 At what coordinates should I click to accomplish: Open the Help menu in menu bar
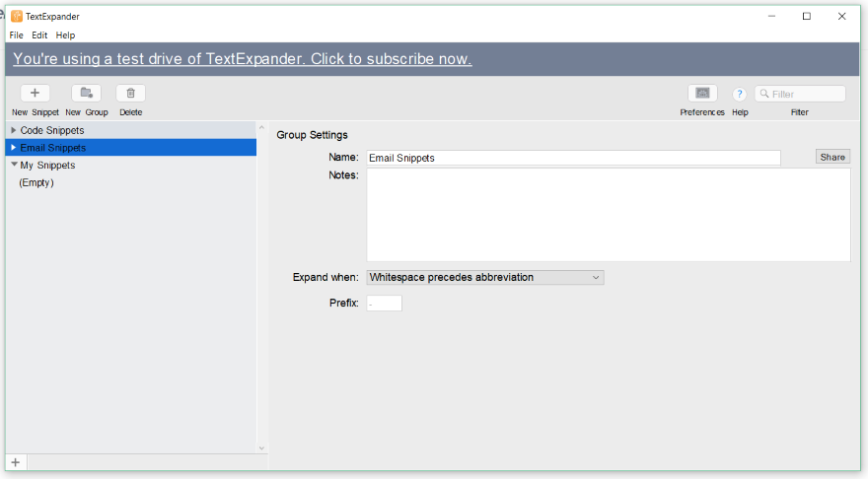tap(65, 35)
